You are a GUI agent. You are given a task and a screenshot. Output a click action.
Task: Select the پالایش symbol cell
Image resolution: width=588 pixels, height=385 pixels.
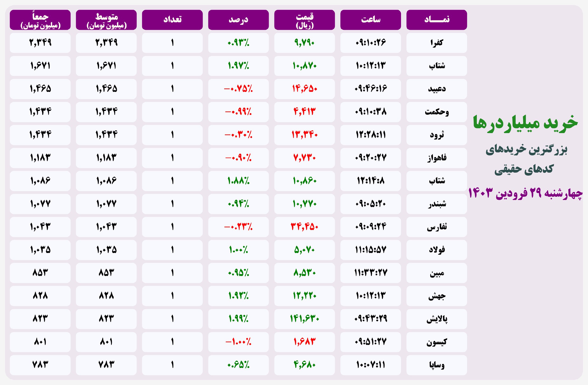pos(437,319)
